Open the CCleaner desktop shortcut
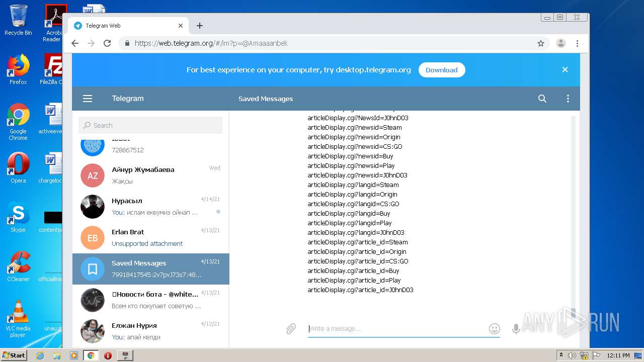Screen dimensions: 644x362 tap(18, 266)
